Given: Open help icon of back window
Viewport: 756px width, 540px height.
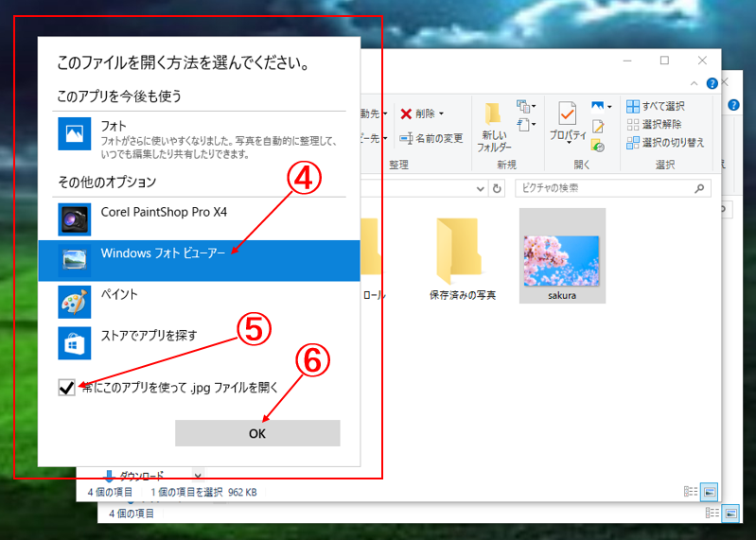Looking at the screenshot, I should [733, 105].
